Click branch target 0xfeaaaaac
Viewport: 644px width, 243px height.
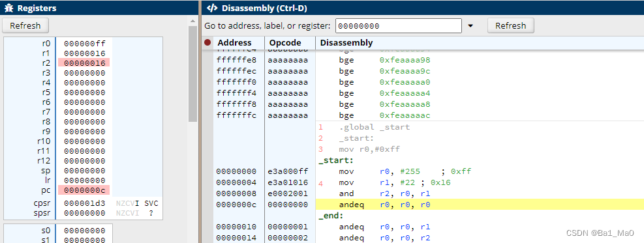(405, 115)
